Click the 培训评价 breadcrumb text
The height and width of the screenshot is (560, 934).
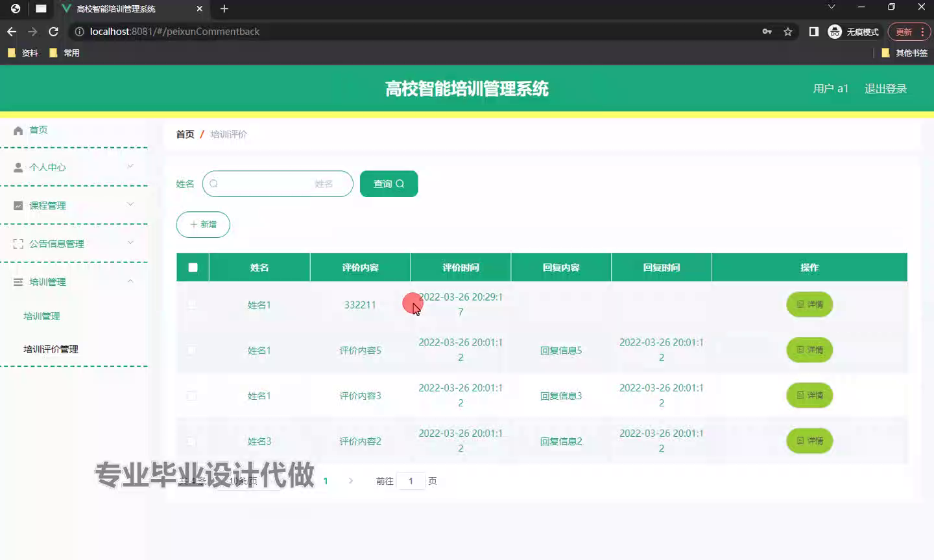(229, 134)
